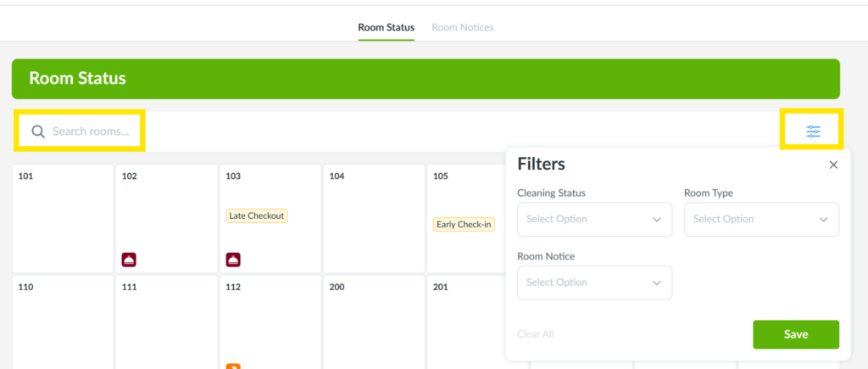Expand the Room Notice dropdown

point(594,282)
